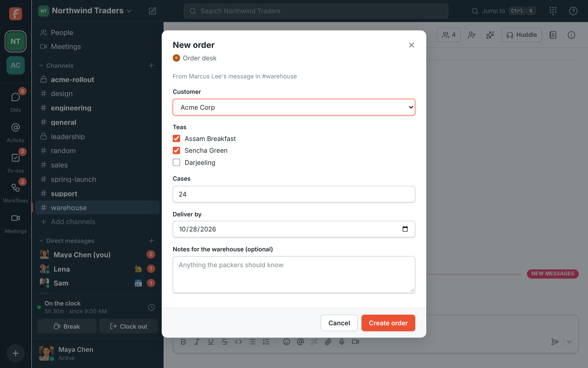Open the Deliver by calendar picker icon
This screenshot has width=588, height=368.
point(405,229)
